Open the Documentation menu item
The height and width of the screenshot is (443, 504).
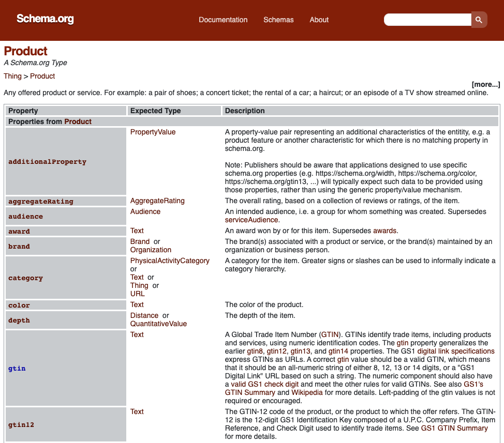coord(223,20)
